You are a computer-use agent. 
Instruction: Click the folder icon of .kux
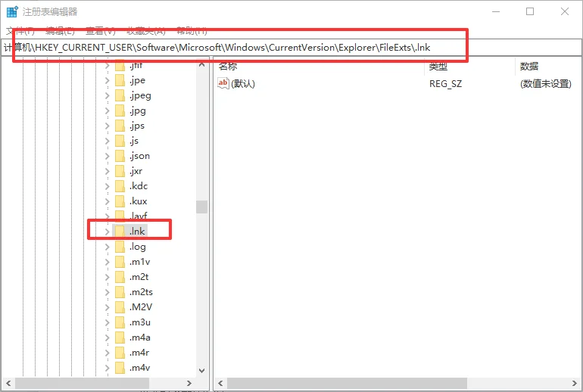(x=120, y=201)
